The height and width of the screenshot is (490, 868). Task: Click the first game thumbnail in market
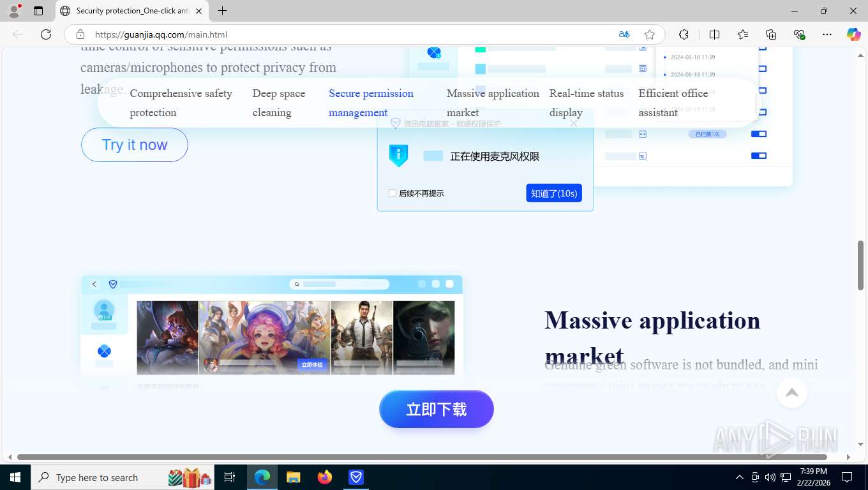pyautogui.click(x=168, y=338)
